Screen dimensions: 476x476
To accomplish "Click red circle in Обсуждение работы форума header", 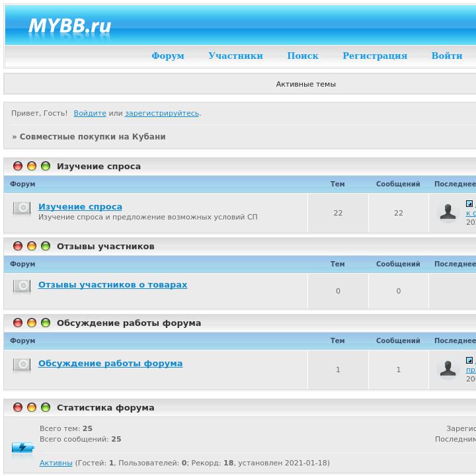I will tap(18, 323).
